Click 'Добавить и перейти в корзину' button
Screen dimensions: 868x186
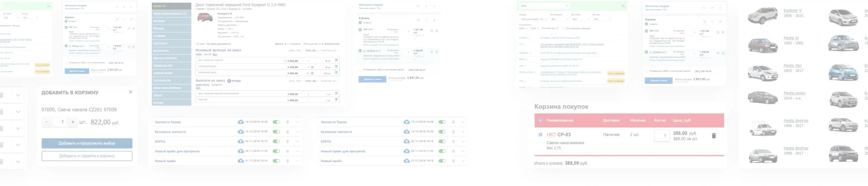[x=87, y=156]
